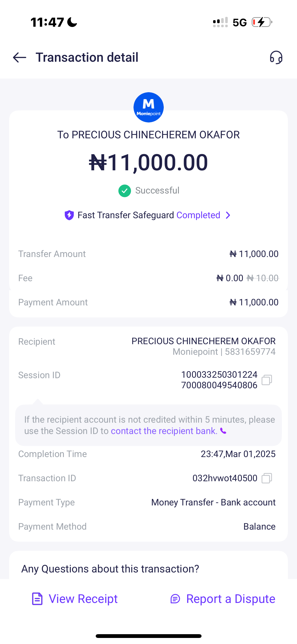Tap contact the recipient bank link
This screenshot has height=644, width=297.
pos(164,431)
